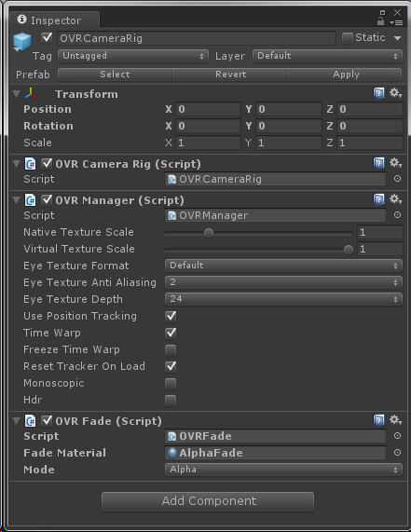Collapse the OVR Manager component foldout

click(x=16, y=199)
